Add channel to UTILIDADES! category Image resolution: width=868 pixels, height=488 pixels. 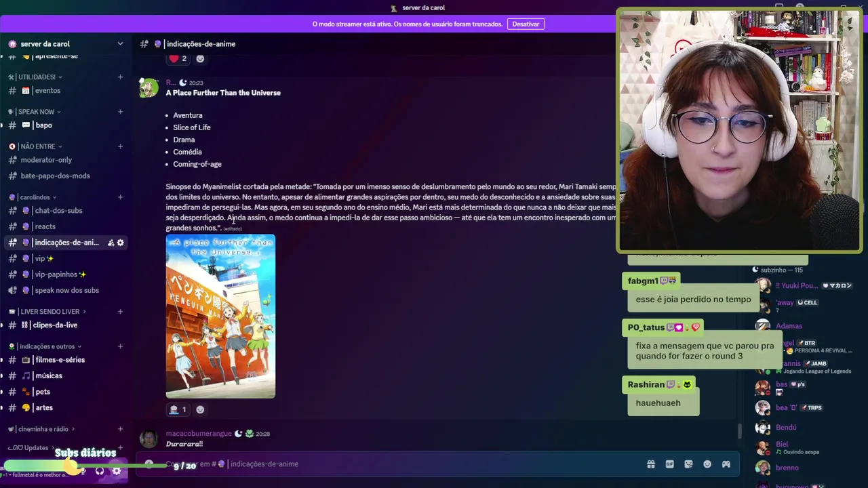tap(120, 77)
